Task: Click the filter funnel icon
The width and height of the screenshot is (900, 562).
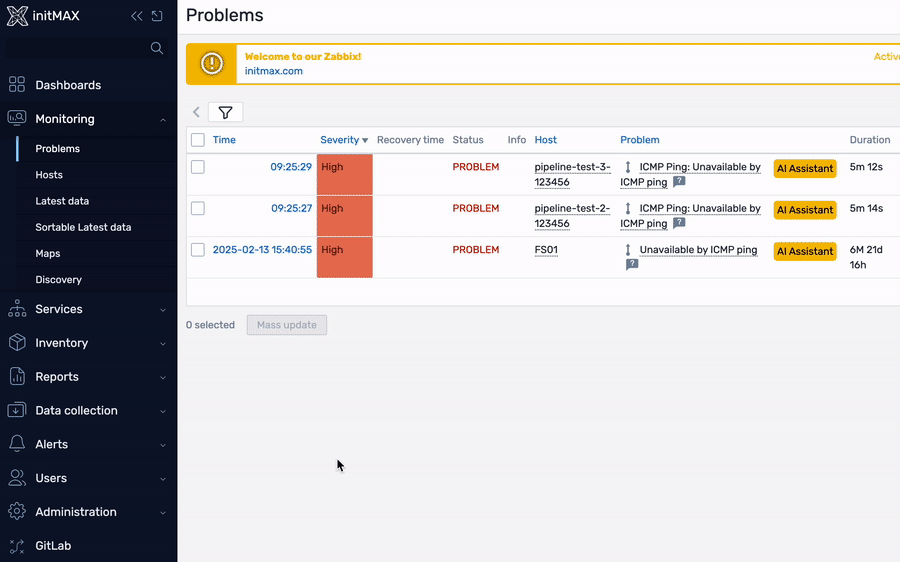Action: (225, 113)
